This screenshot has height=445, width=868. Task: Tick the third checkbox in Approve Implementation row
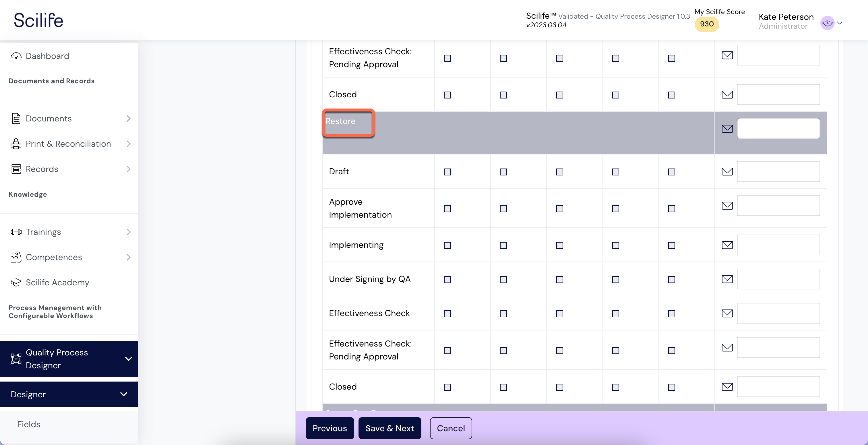559,209
